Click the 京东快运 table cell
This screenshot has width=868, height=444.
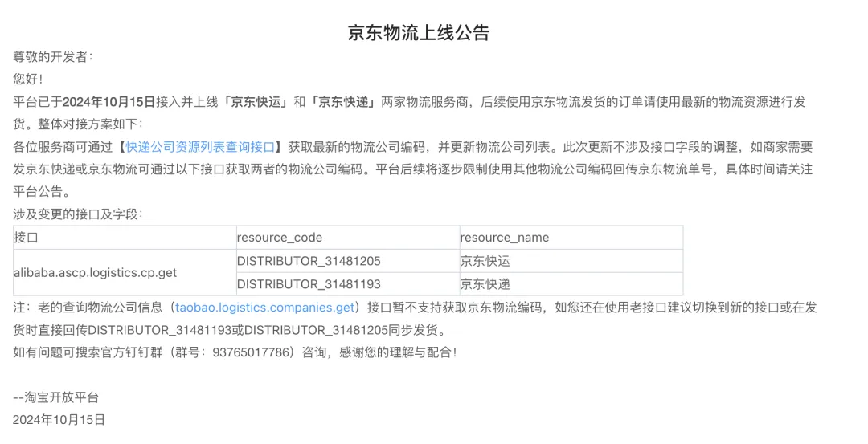[571, 261]
